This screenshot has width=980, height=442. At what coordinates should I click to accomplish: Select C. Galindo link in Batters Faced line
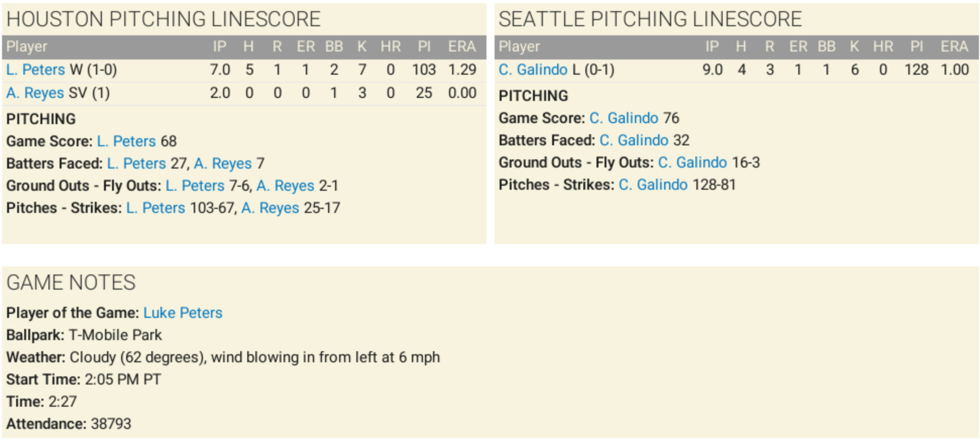(x=634, y=140)
